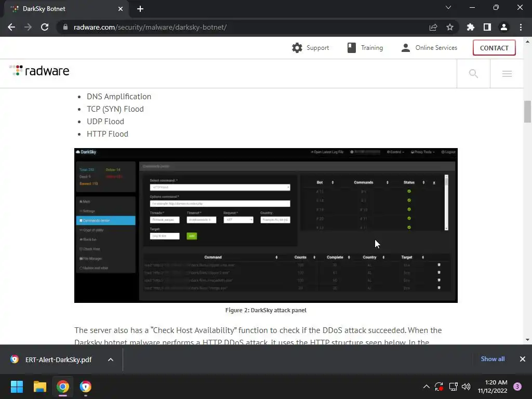
Task: View site info via lock icon
Action: coord(65,27)
